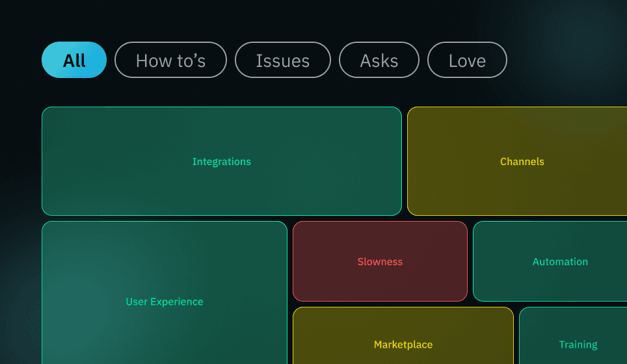Open the Issues filter tab
The height and width of the screenshot is (364, 627).
coord(282,60)
